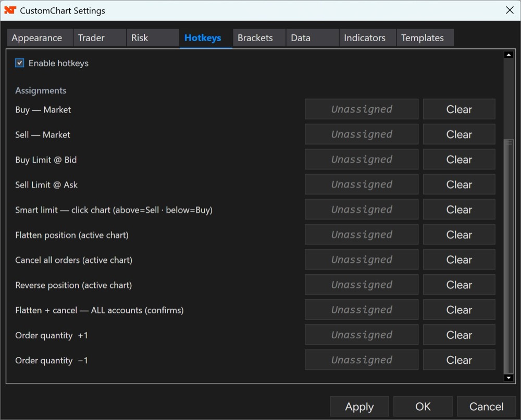Clear the Order quantity −1 hotkey
This screenshot has height=420, width=521.
459,360
